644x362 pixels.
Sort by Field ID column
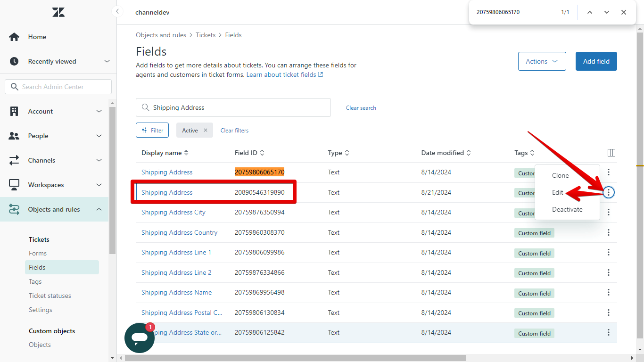249,153
